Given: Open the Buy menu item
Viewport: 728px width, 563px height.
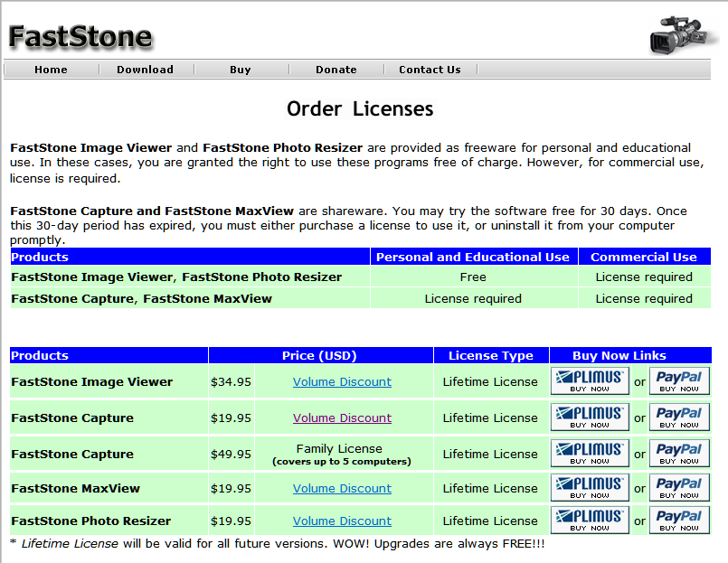Looking at the screenshot, I should click(x=240, y=70).
